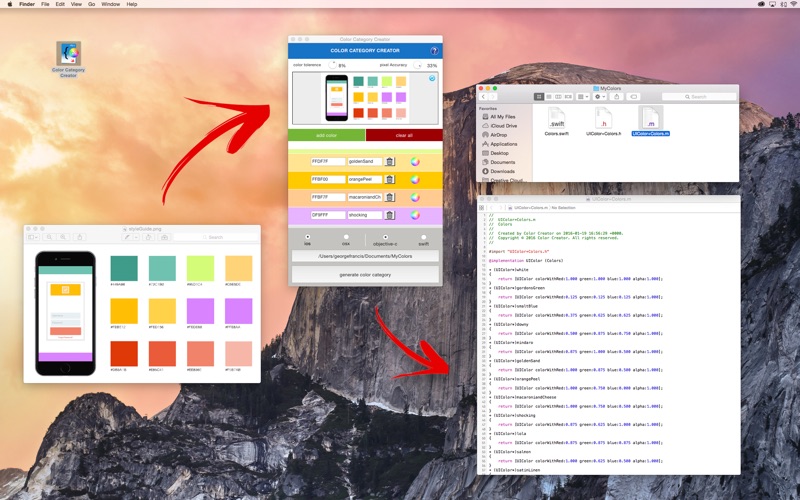Open Downloads in Finder sidebar
The width and height of the screenshot is (800, 500).
click(x=498, y=171)
